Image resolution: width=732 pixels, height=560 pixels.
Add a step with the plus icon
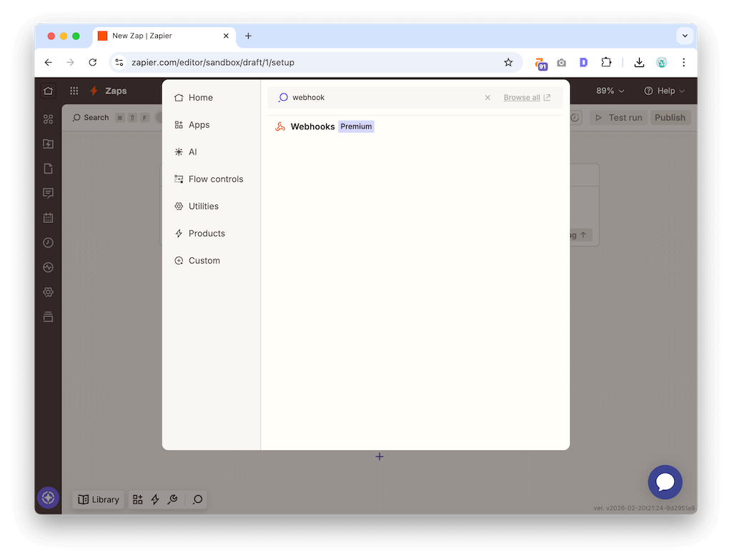point(380,456)
